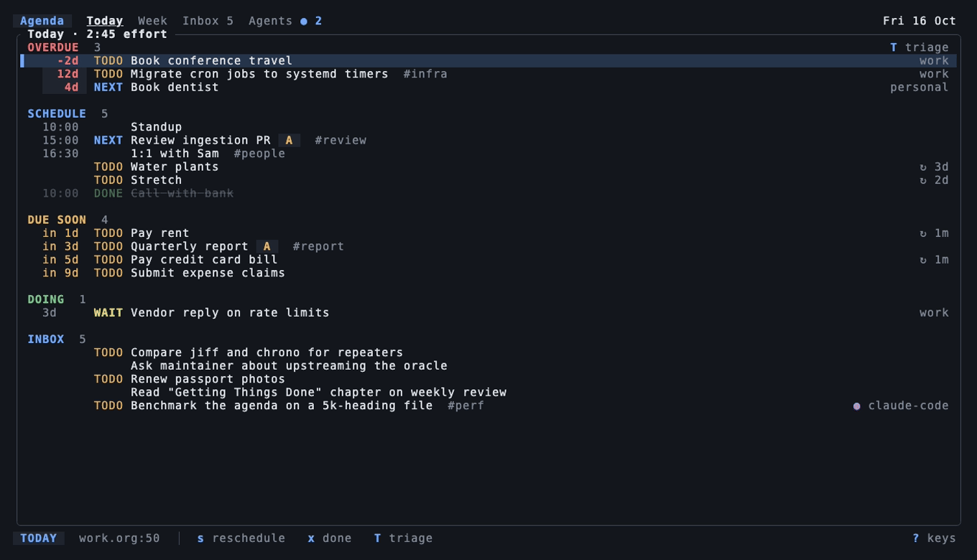Select Migrate cron jobs to systemd timers
The width and height of the screenshot is (977, 560).
click(x=488, y=74)
